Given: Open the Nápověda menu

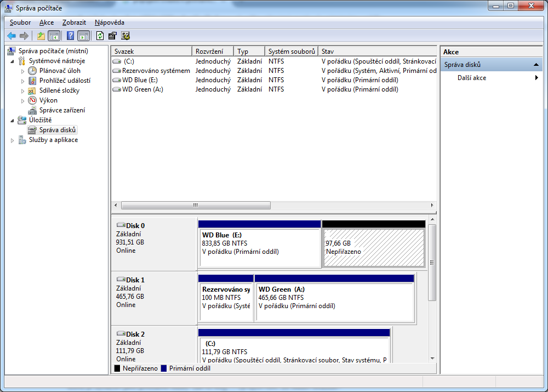Looking at the screenshot, I should point(110,22).
